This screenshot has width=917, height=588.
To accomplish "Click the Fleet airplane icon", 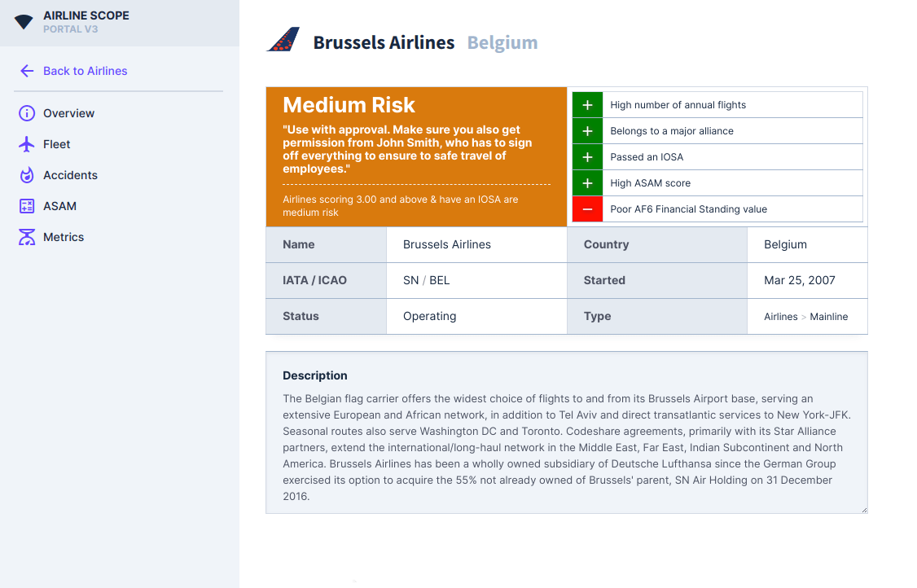I will tap(27, 144).
